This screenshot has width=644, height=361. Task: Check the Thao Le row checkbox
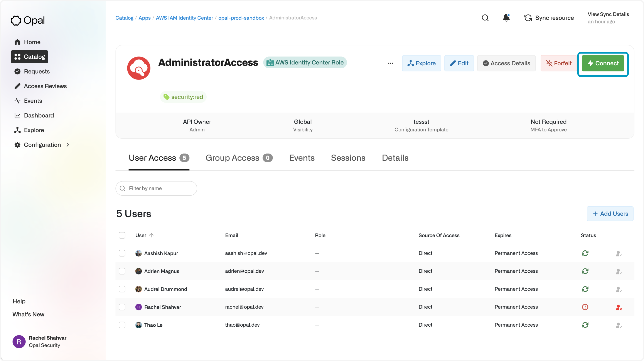pos(122,325)
